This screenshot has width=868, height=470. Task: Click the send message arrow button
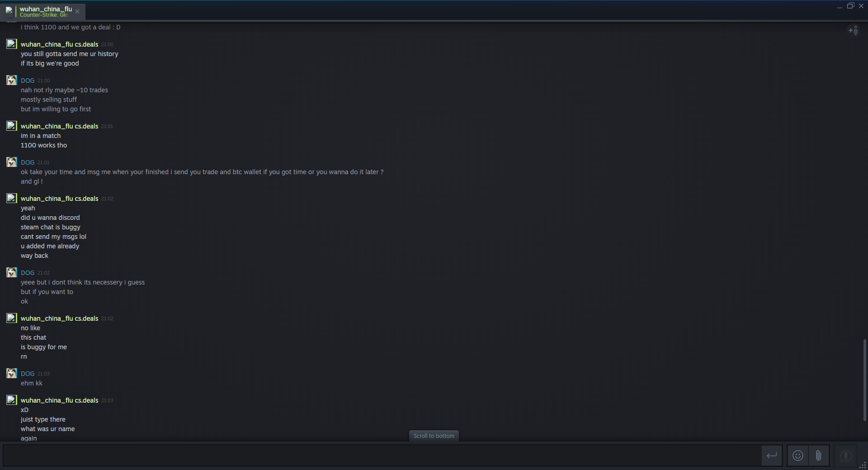(772, 456)
